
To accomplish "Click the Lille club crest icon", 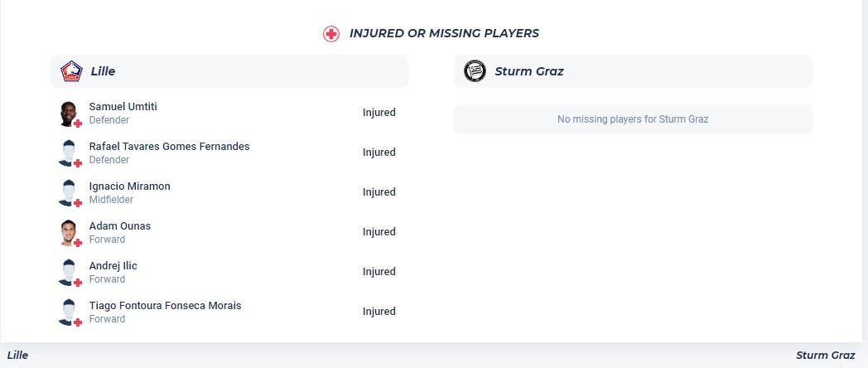I will pos(71,71).
